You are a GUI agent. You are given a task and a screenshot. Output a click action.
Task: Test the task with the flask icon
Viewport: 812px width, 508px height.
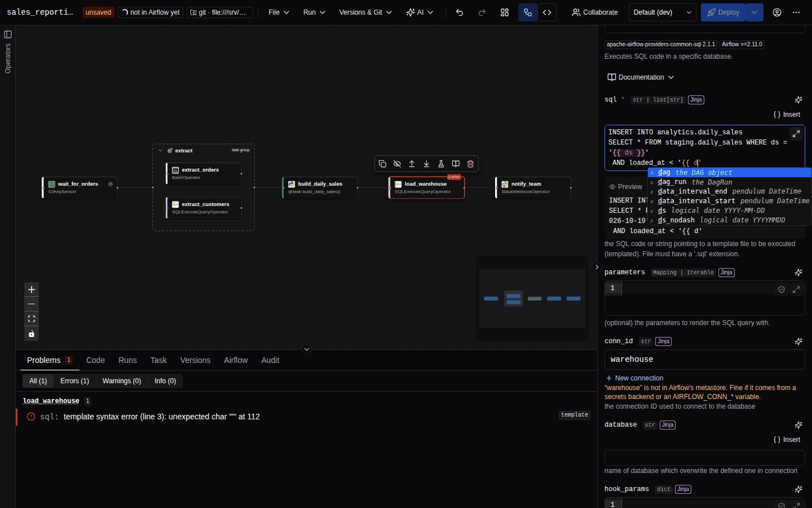coord(441,164)
